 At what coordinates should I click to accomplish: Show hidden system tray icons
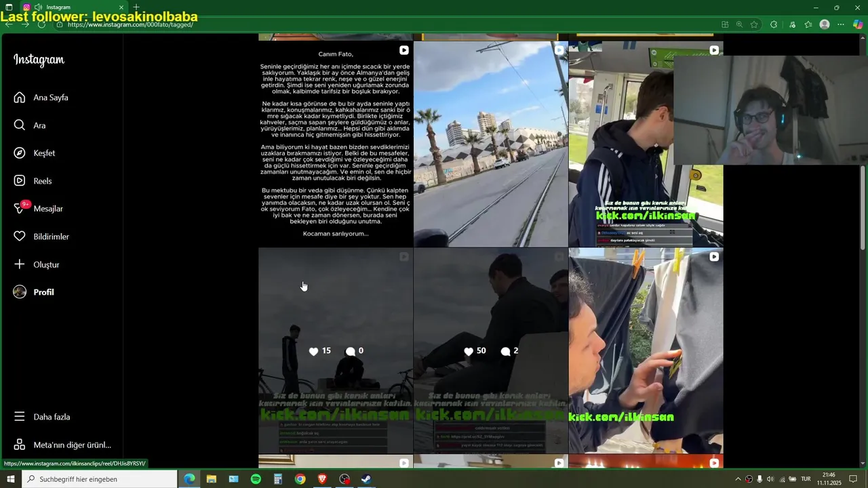(738, 479)
